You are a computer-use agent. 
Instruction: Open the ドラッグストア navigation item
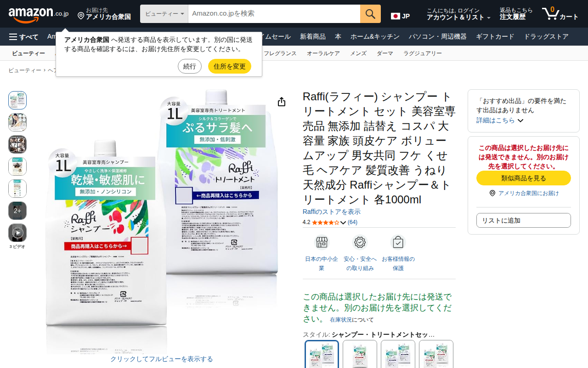[546, 37]
